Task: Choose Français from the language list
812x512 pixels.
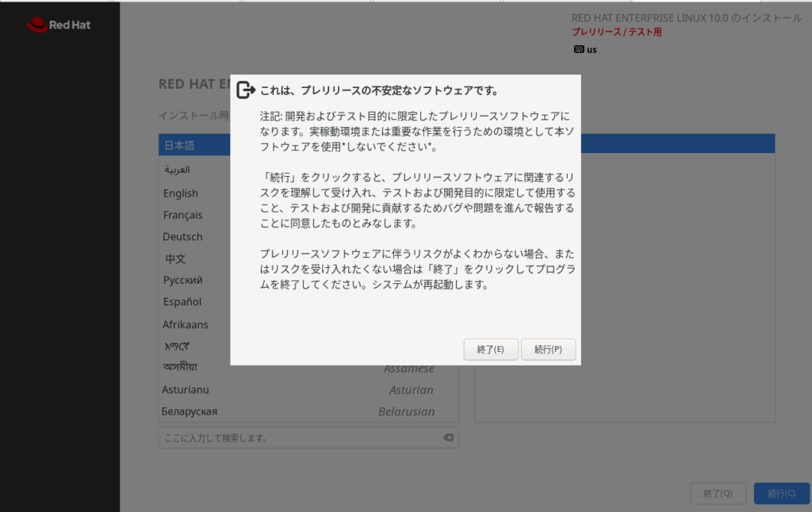Action: click(182, 215)
